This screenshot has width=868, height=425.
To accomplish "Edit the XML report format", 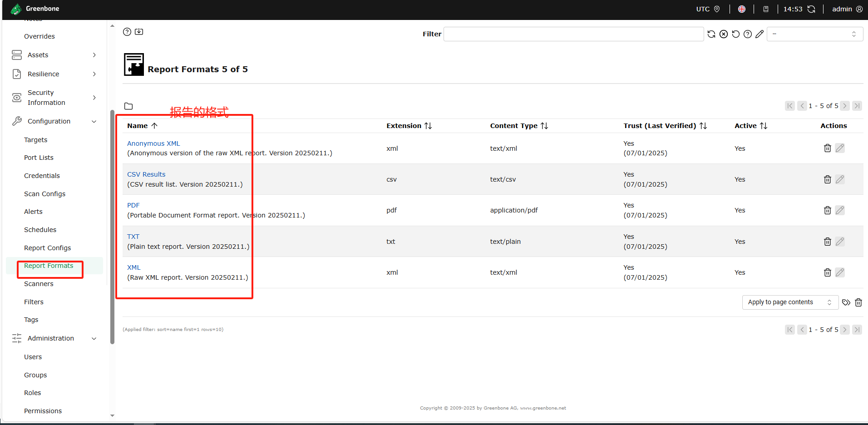I will pyautogui.click(x=840, y=272).
